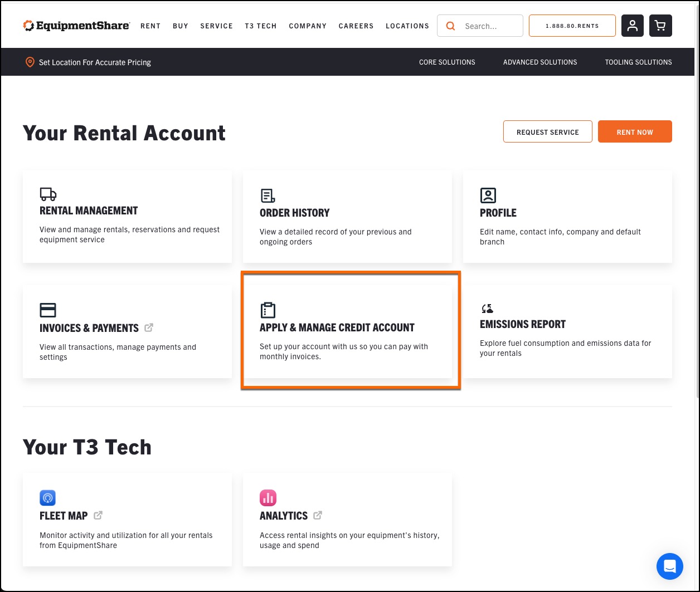Screen dimensions: 700x592
Task: Expand the ADVANCED SOLUTIONS menu
Action: click(540, 62)
